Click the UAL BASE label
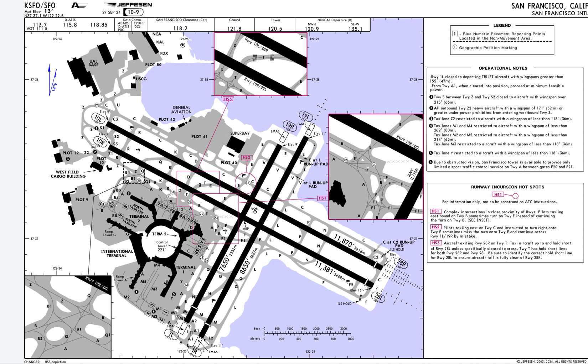Screen dimensions: 588x364 93,63
